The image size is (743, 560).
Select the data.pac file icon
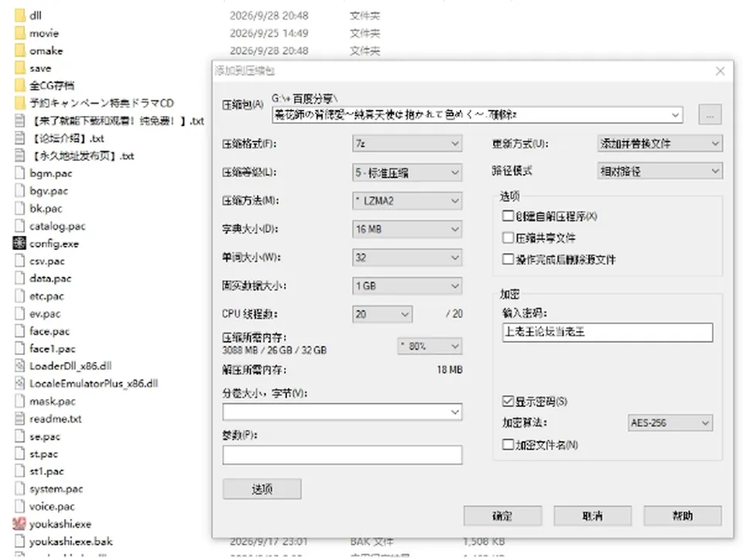[x=20, y=278]
